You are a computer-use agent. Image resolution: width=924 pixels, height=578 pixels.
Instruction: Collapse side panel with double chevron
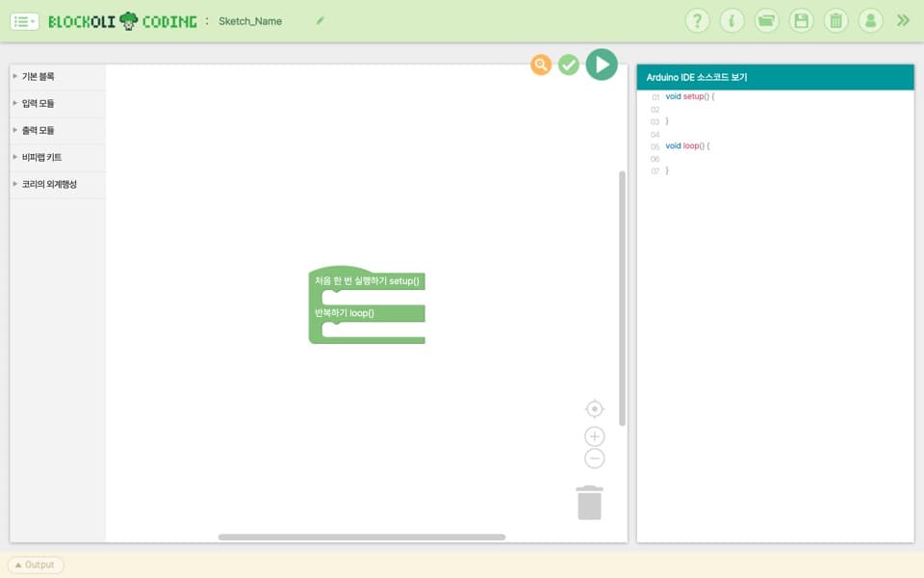coord(903,21)
